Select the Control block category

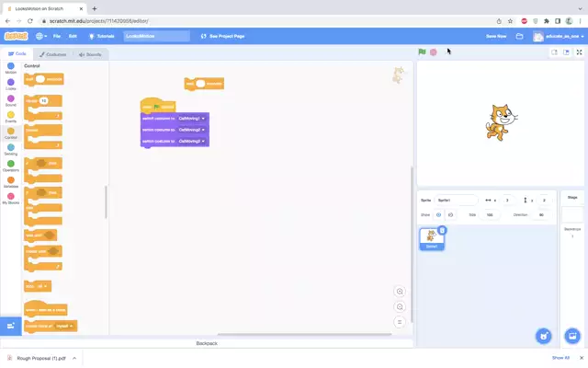point(10,133)
